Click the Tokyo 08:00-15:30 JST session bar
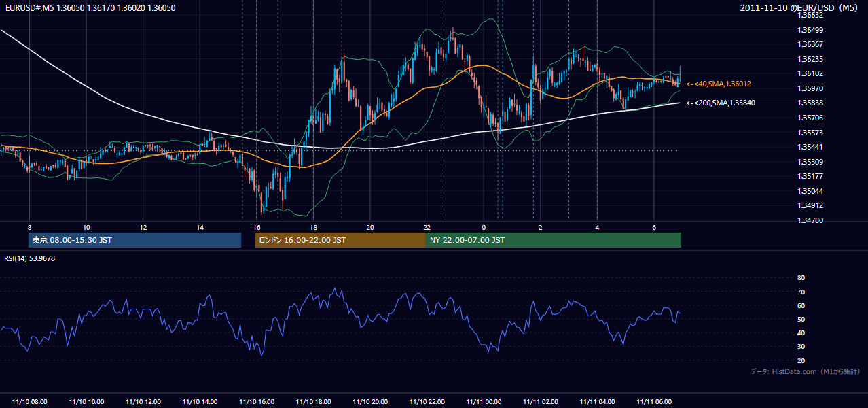 [x=135, y=240]
